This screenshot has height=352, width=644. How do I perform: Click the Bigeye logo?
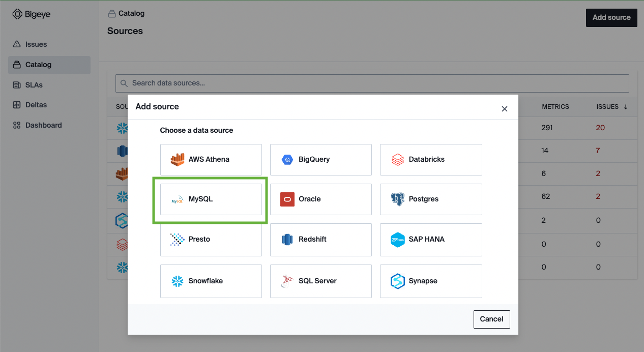(31, 15)
